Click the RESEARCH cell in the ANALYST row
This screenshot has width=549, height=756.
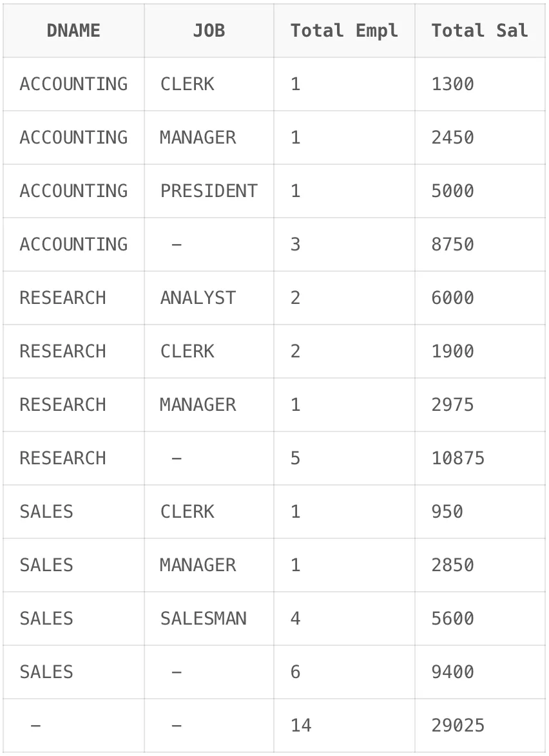[73, 298]
